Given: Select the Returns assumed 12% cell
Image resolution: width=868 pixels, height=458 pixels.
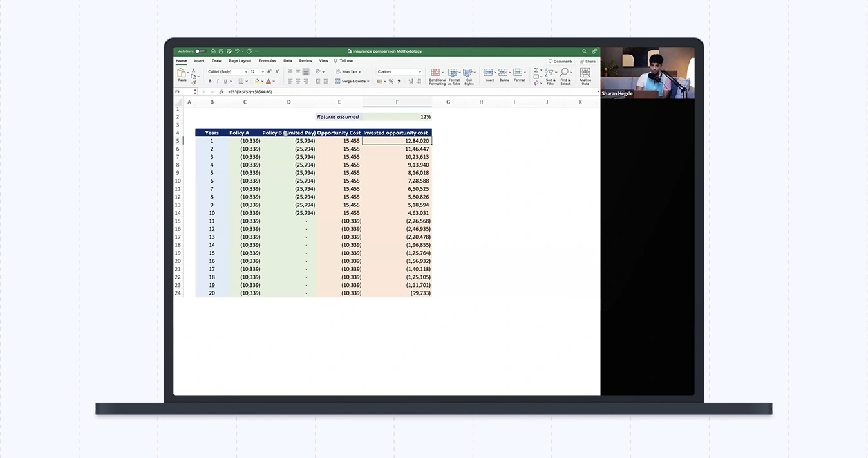Looking at the screenshot, I should (397, 117).
